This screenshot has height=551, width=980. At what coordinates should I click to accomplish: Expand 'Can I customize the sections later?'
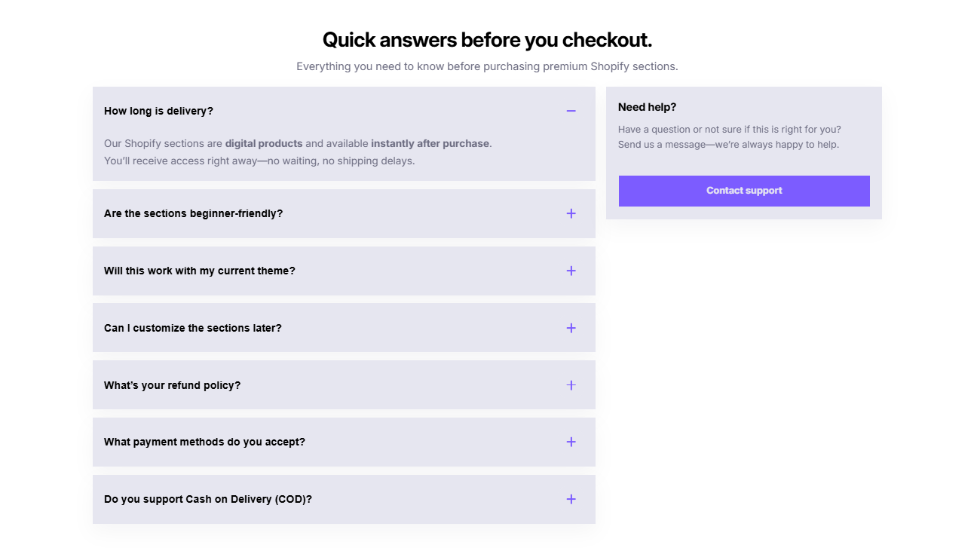(344, 328)
